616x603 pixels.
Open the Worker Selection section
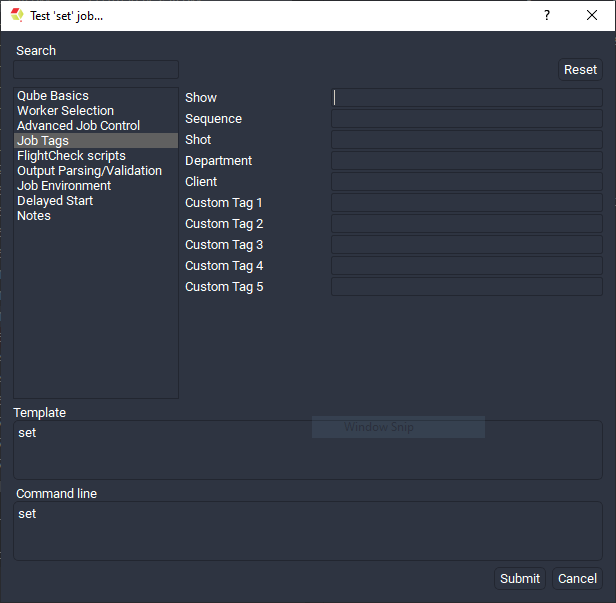tap(65, 111)
